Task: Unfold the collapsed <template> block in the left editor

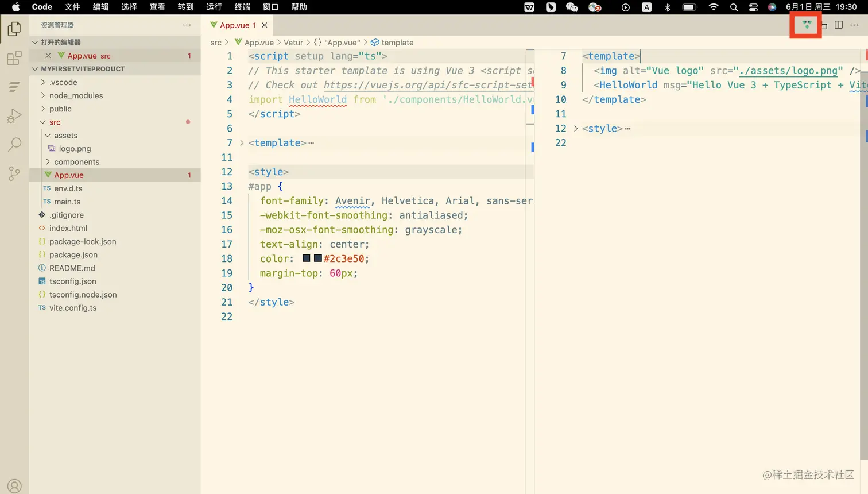Action: pos(242,143)
